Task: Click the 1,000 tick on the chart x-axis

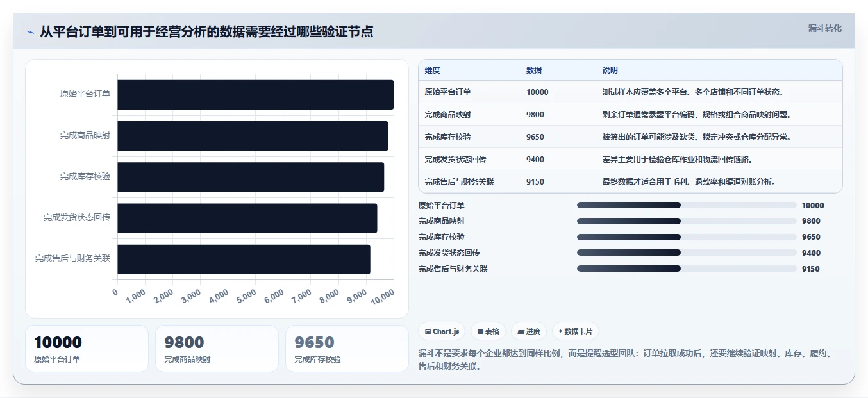Action: pyautogui.click(x=136, y=296)
